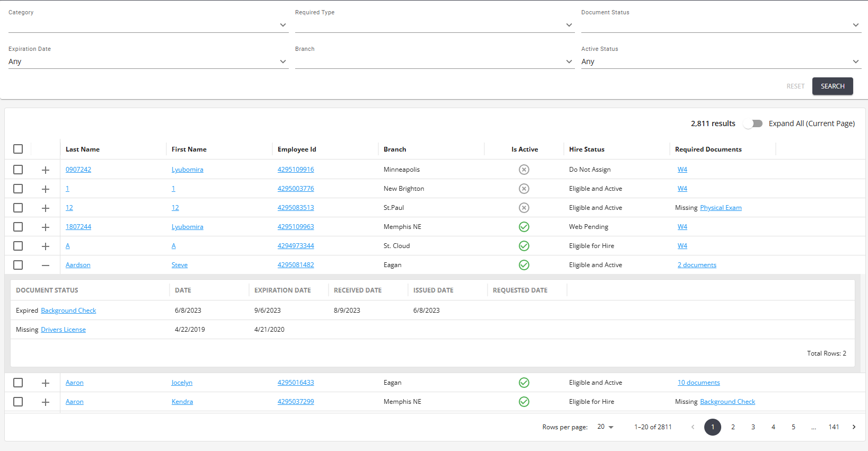
Task: Click current page 1 button
Action: tap(713, 427)
